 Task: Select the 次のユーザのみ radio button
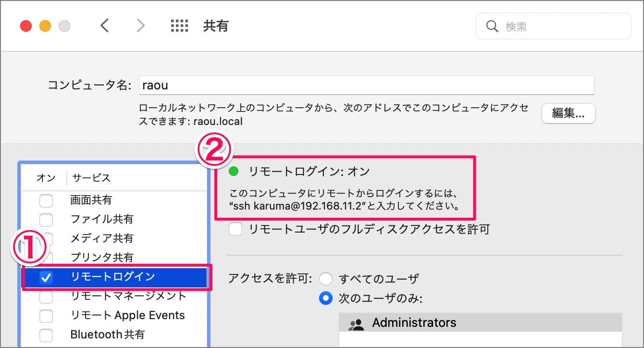pyautogui.click(x=326, y=298)
